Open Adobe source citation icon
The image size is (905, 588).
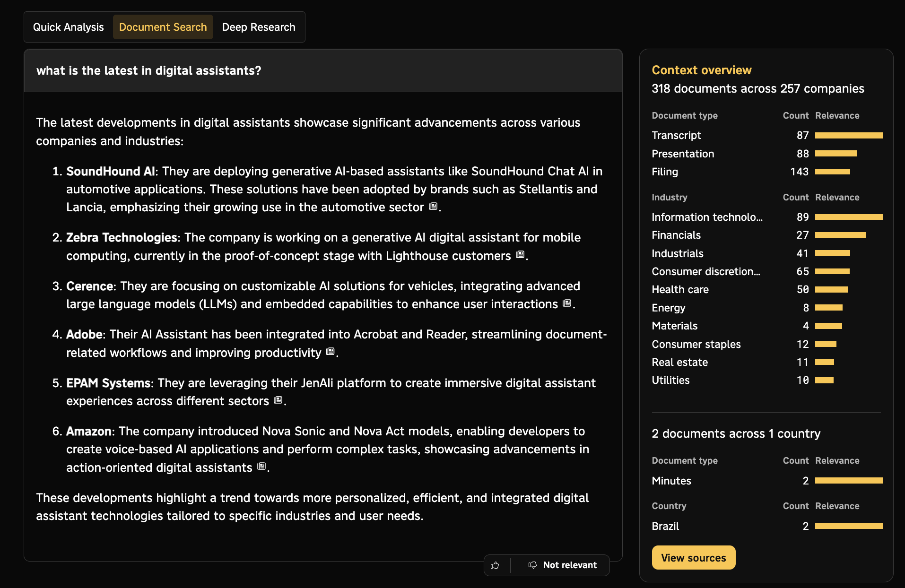(331, 352)
